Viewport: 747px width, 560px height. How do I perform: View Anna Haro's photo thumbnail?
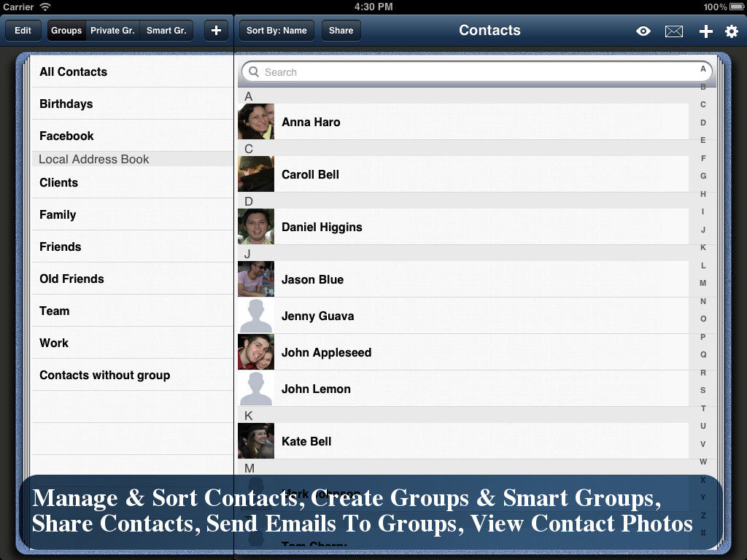[x=256, y=122]
